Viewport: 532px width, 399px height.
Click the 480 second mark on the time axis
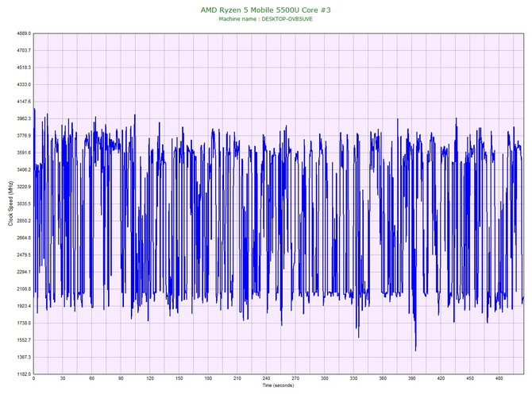pos(499,379)
